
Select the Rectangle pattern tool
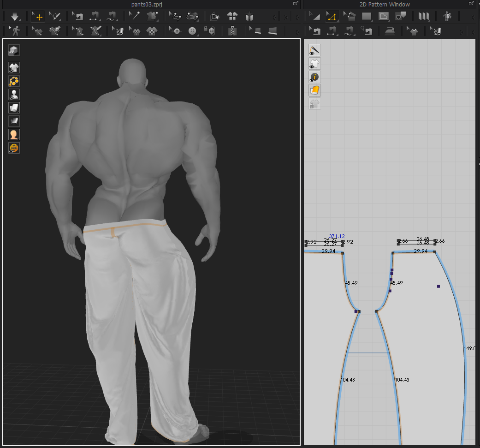pos(367,17)
